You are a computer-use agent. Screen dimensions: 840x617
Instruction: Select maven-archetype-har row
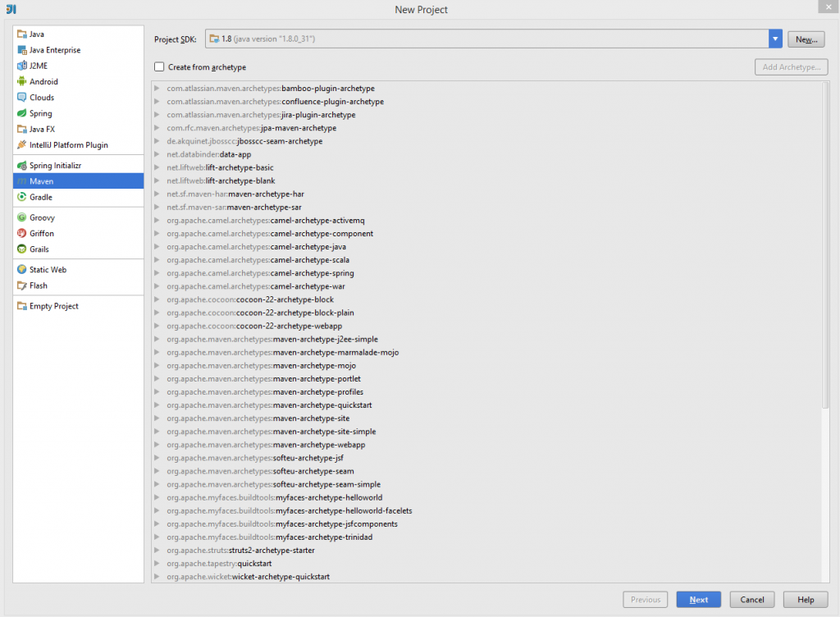pyautogui.click(x=486, y=194)
